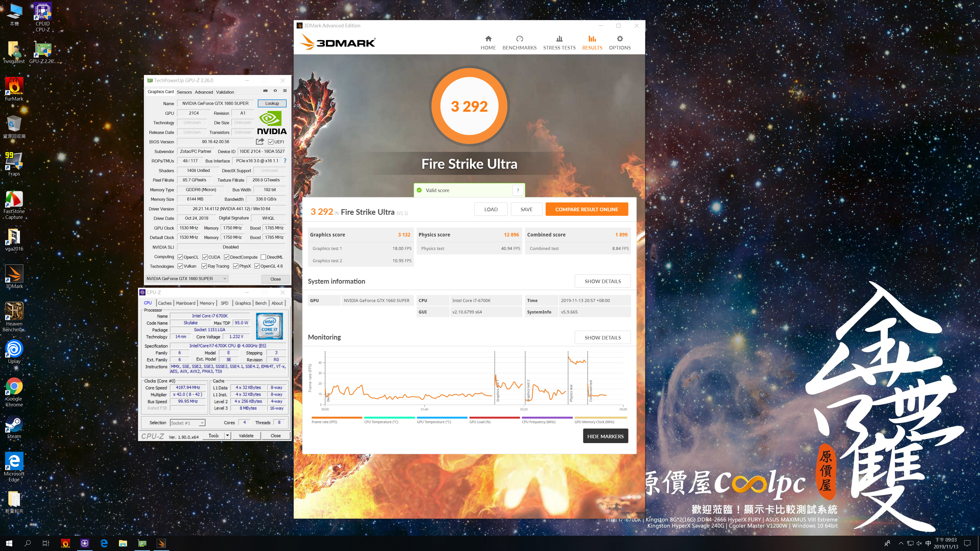Toggle CUDA checkbox in GPU-Z
This screenshot has width=980, height=551.
(205, 257)
